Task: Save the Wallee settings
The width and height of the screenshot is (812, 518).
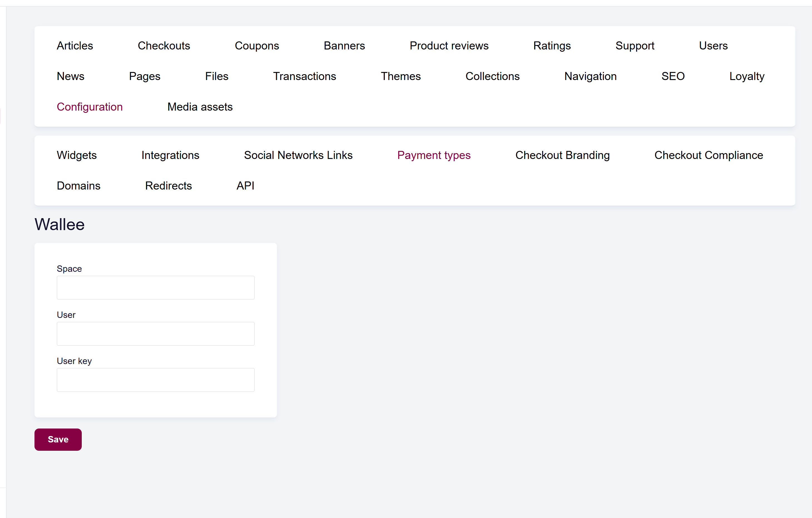Action: [x=58, y=439]
